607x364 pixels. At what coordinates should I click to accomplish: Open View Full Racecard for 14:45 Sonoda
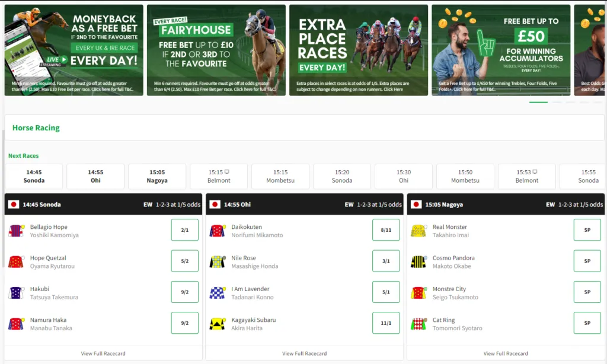click(x=103, y=353)
